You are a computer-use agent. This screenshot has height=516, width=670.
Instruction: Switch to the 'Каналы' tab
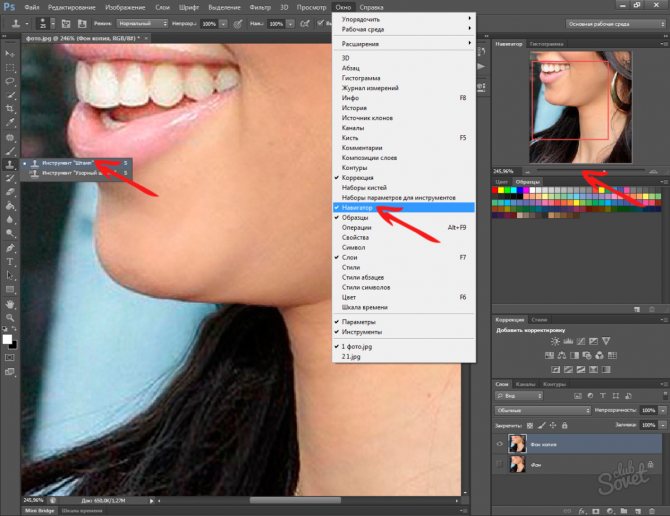coord(527,384)
